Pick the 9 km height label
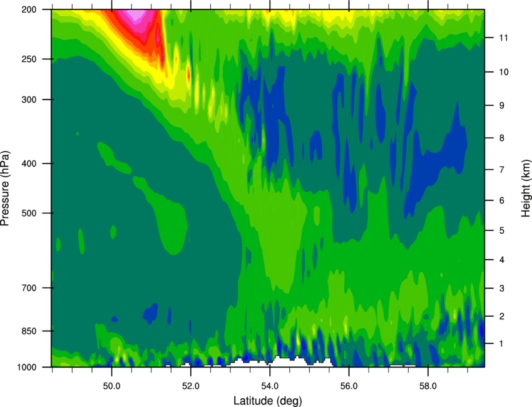The width and height of the screenshot is (532, 407). coord(502,106)
